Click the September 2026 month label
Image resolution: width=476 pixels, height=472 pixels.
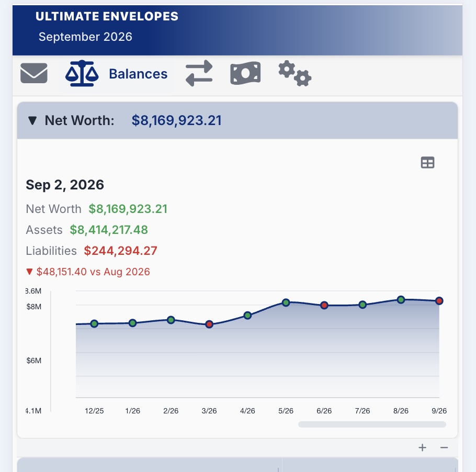pos(85,37)
